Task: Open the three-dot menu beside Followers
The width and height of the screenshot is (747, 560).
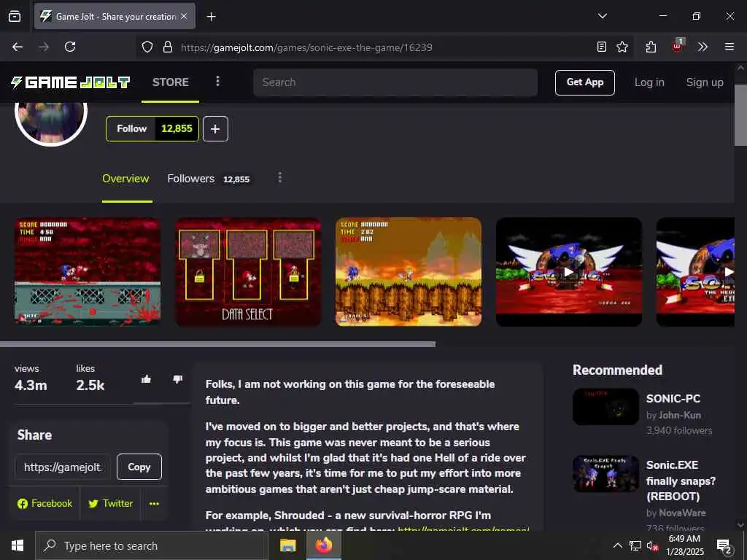Action: [x=279, y=178]
